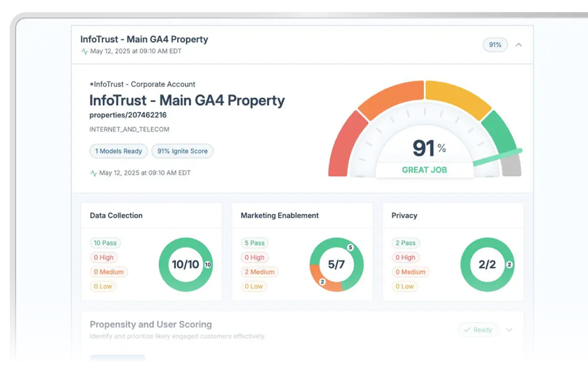Click the properties/207462216 identifier text
Screen dimensions: 588x384
click(128, 115)
